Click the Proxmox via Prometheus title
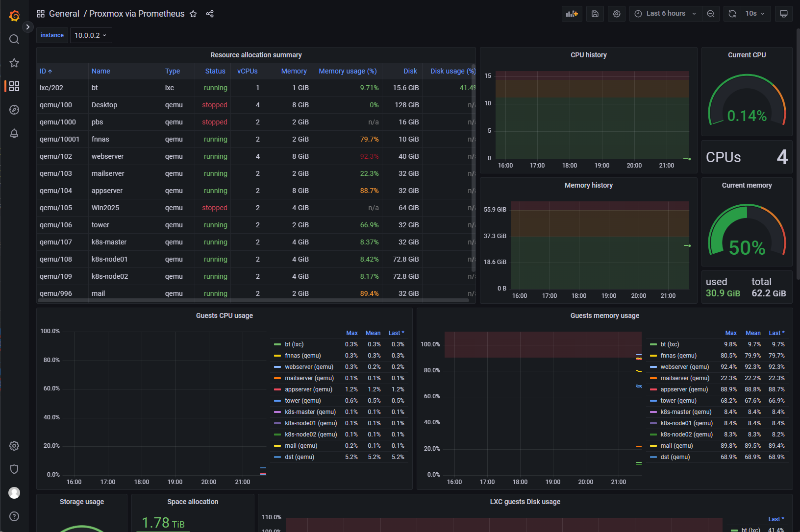 coord(137,14)
